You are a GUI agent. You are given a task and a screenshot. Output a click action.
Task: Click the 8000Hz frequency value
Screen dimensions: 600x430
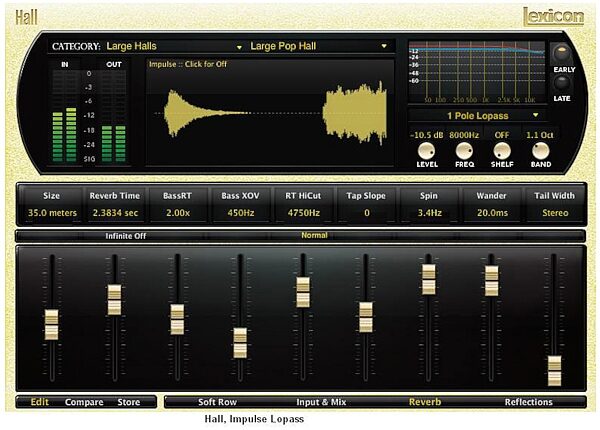tap(464, 135)
